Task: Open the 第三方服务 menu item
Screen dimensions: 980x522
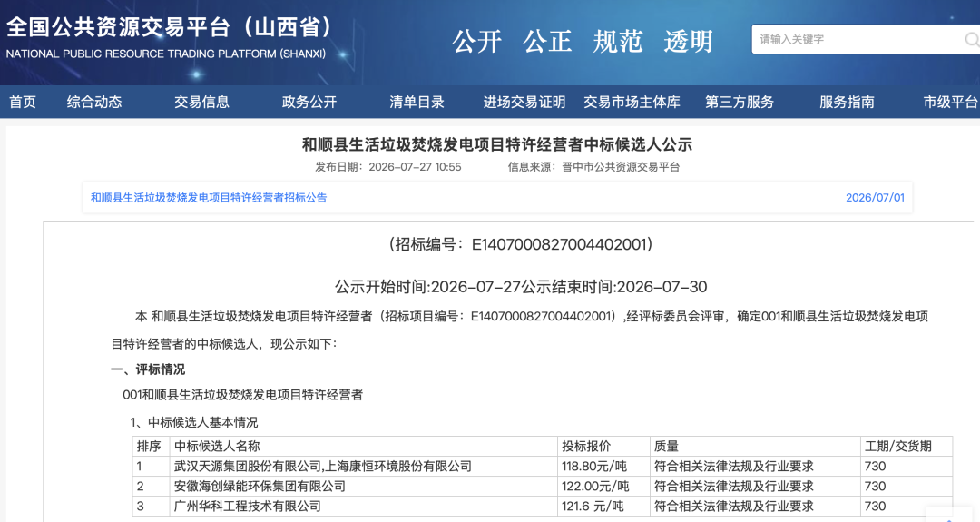Action: coord(740,102)
